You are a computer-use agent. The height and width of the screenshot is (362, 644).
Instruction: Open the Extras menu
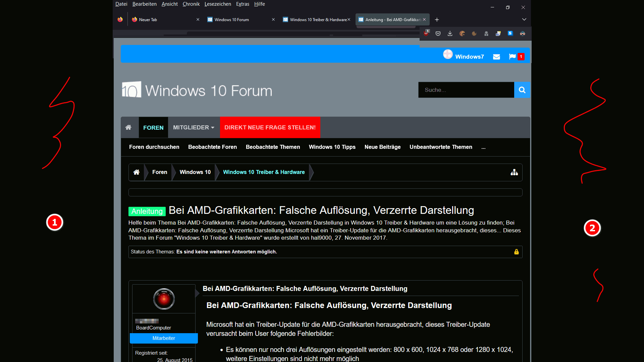pyautogui.click(x=243, y=4)
